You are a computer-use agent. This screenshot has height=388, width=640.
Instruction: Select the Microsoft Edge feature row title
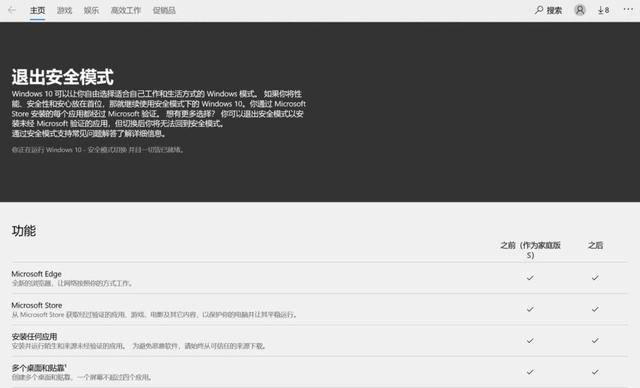point(36,274)
